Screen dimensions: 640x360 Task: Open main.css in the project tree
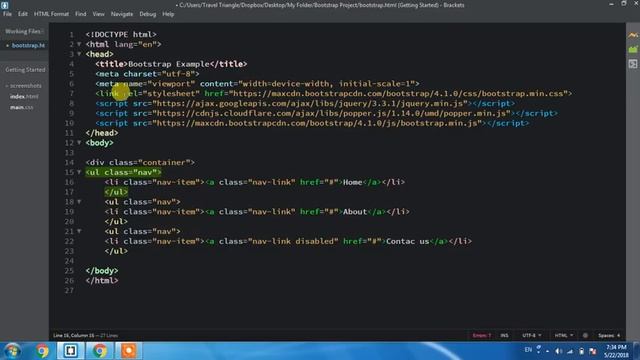click(x=22, y=107)
